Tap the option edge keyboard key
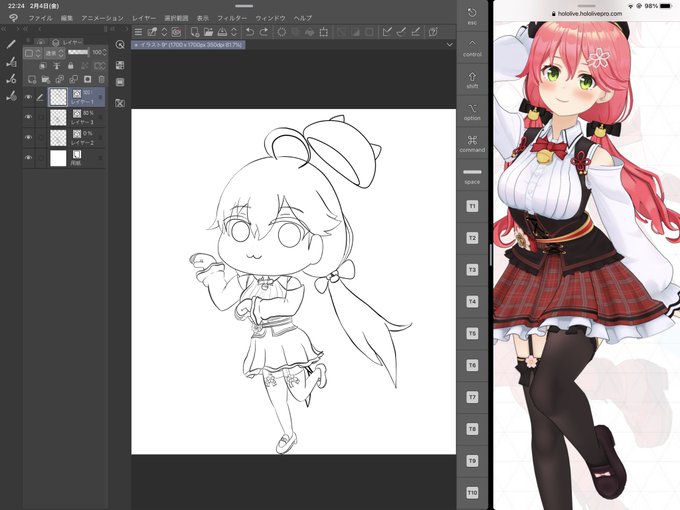680x510 pixels. pos(472,112)
